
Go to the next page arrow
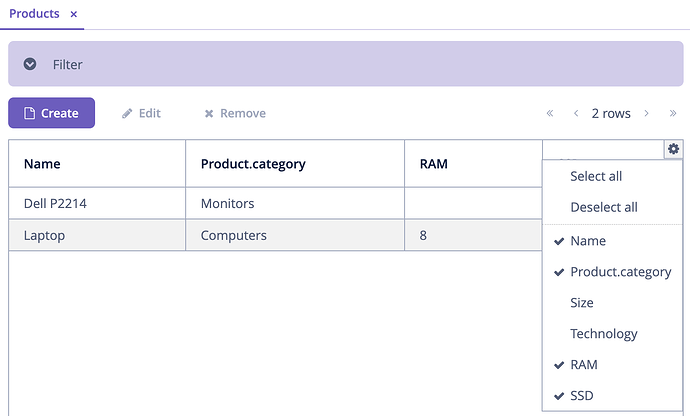[646, 113]
